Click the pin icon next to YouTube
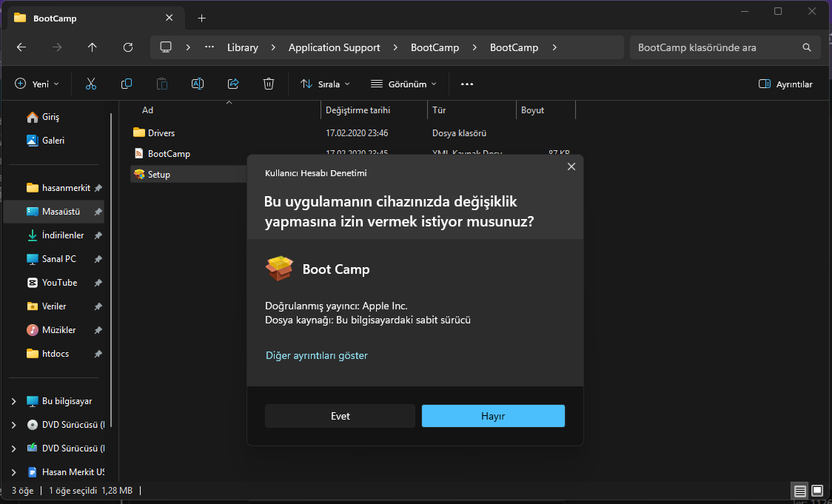The image size is (832, 504). (98, 283)
